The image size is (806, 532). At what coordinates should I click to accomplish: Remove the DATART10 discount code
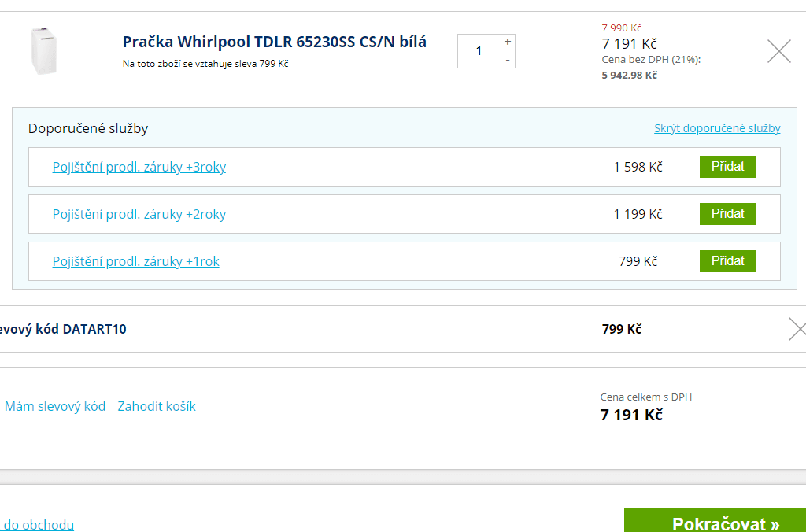coord(798,329)
